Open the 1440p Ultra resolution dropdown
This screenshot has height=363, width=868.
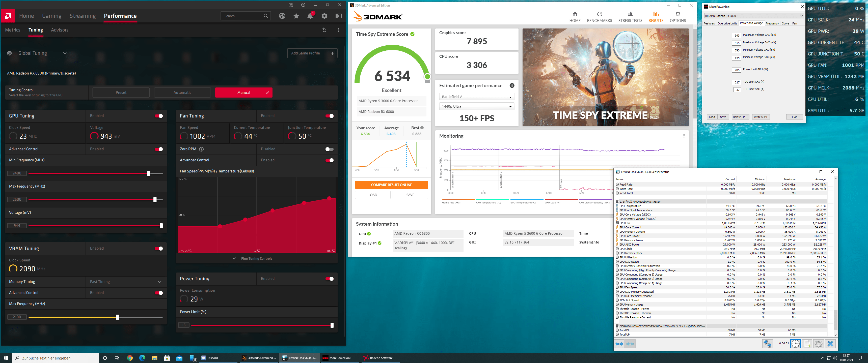tap(476, 106)
